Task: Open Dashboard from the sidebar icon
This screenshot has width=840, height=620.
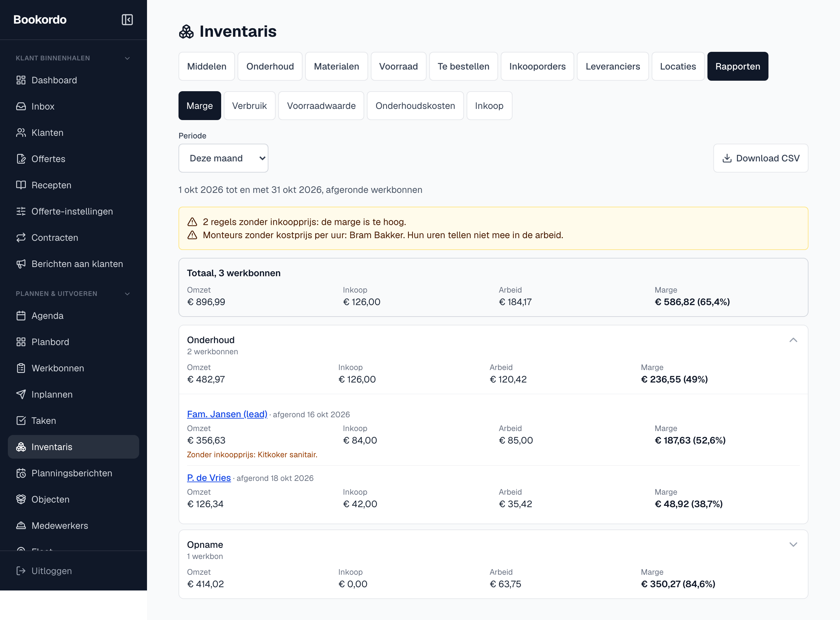Action: click(21, 80)
